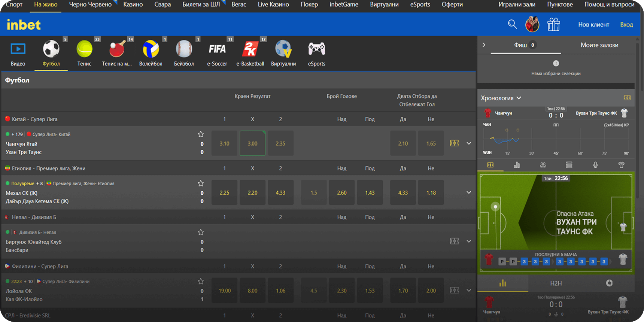Open the search magnifier icon
The image size is (644, 322).
(x=512, y=24)
